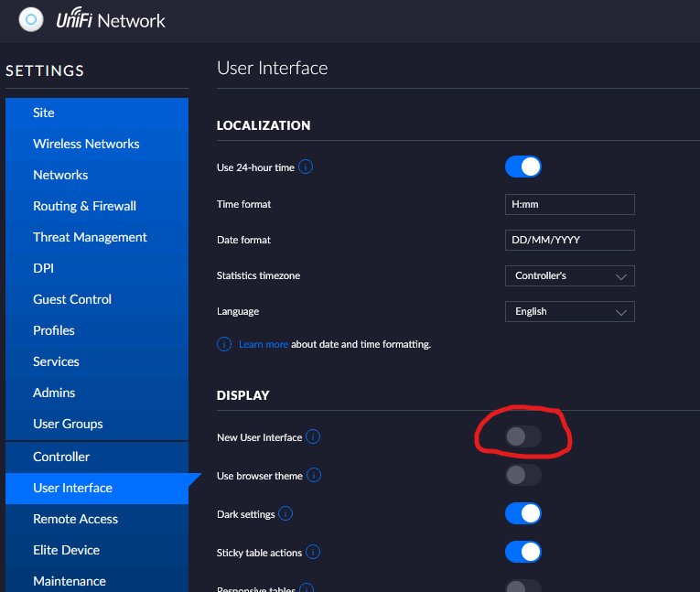Turn off the Dark settings toggle
The height and width of the screenshot is (592, 700).
click(x=523, y=513)
